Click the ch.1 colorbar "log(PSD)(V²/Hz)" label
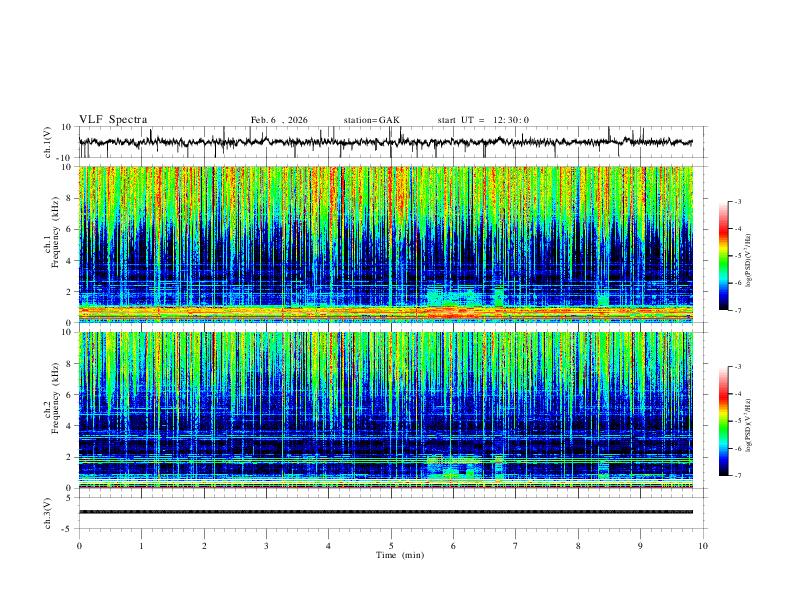The width and height of the screenshot is (792, 612). click(748, 261)
